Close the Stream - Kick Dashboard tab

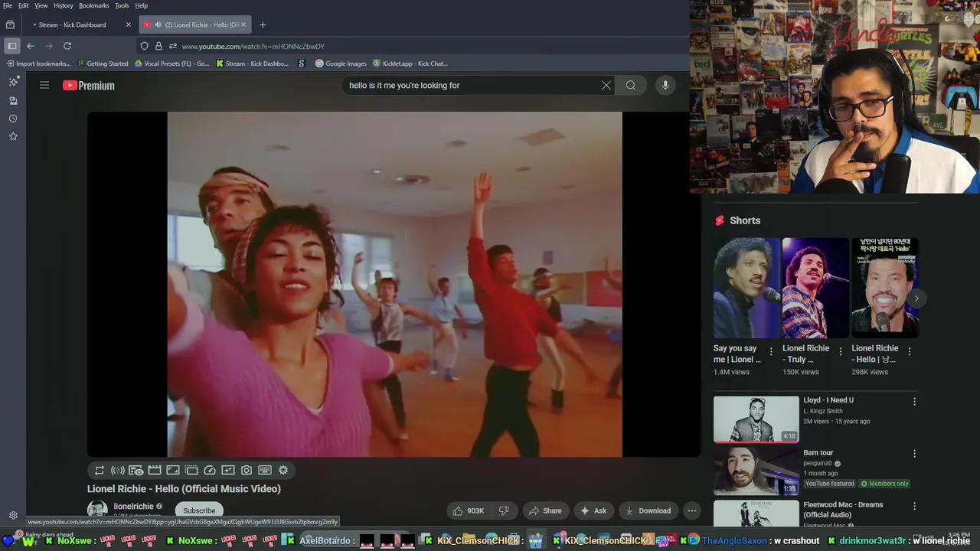tap(129, 24)
